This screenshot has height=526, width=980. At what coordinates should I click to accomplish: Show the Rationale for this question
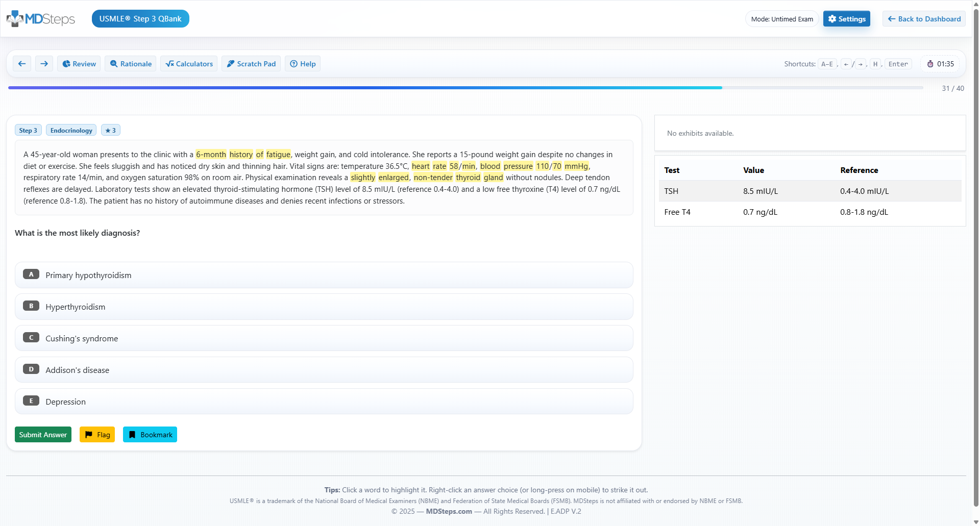coord(131,64)
